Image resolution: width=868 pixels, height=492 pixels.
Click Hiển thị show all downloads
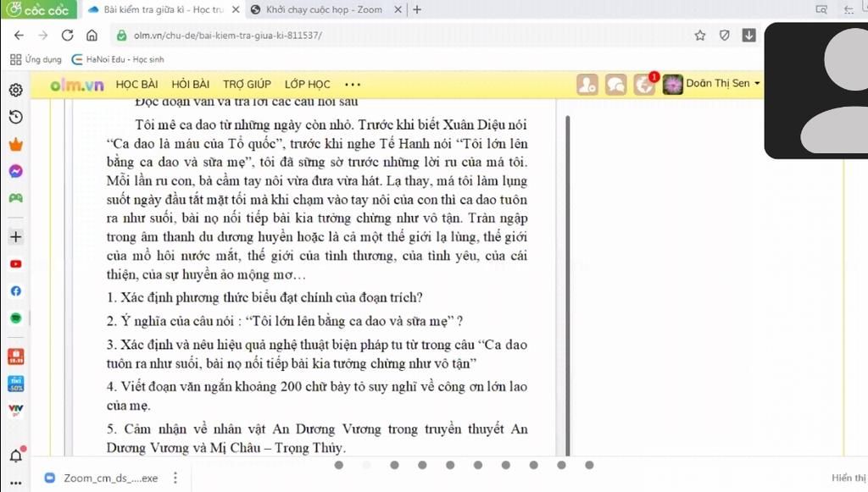pos(849,478)
